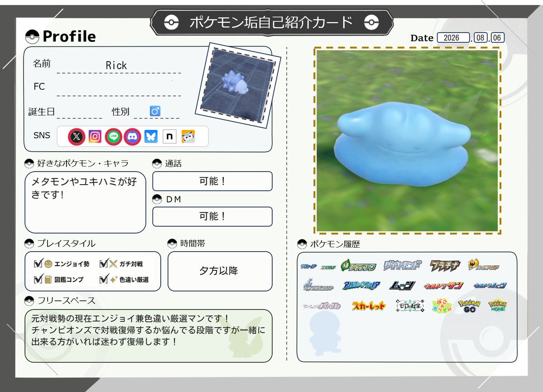This screenshot has height=392, width=543.
Task: Click the empty FC field line
Action: click(119, 89)
